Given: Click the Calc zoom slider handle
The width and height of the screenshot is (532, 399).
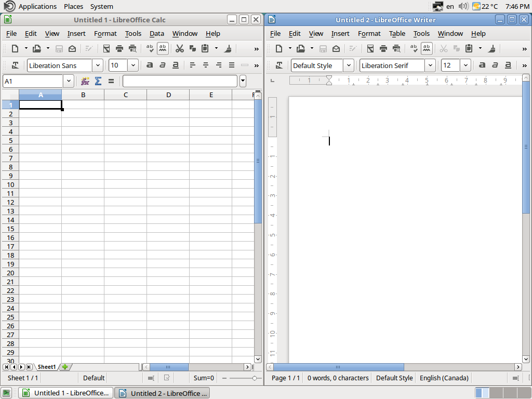Looking at the screenshot, I should coord(254,378).
